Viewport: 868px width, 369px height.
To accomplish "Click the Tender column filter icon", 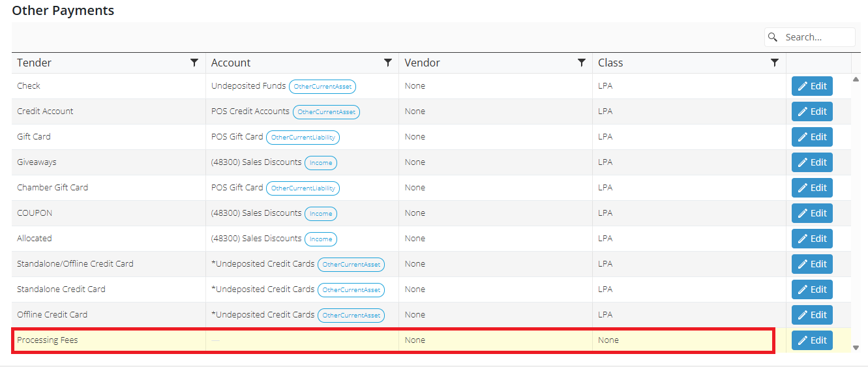I will [194, 63].
